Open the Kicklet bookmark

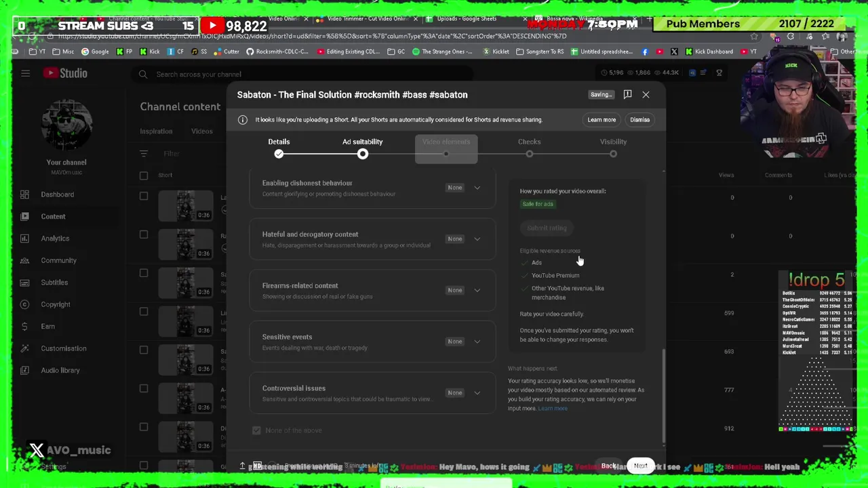click(x=496, y=52)
